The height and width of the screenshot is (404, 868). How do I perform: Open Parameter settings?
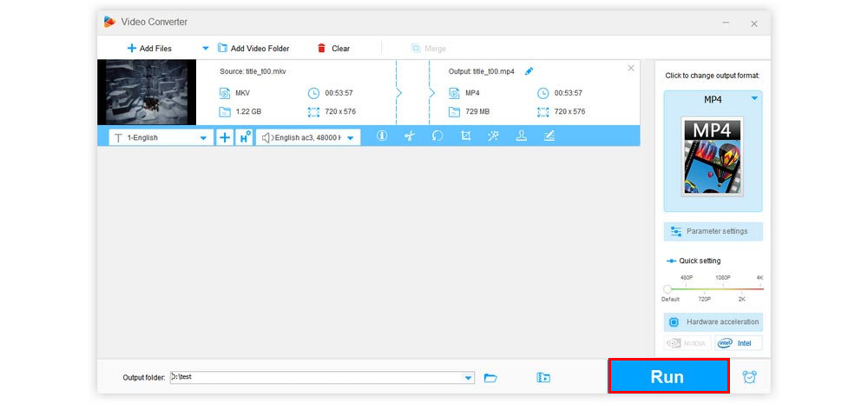713,232
